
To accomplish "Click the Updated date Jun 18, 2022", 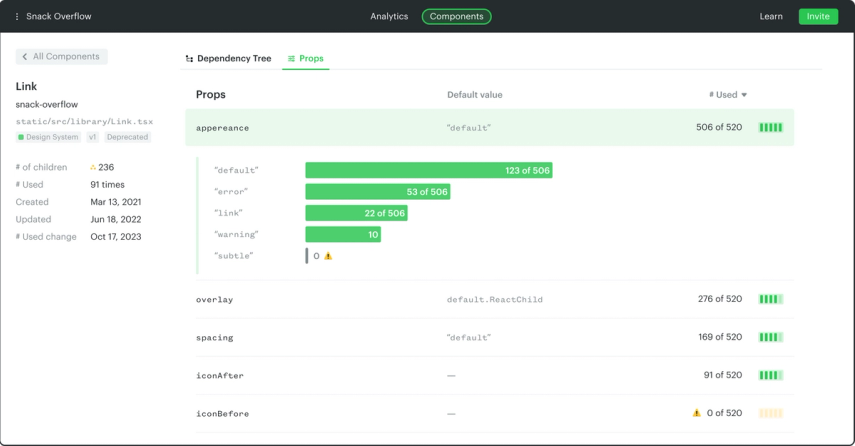I will click(x=116, y=219).
